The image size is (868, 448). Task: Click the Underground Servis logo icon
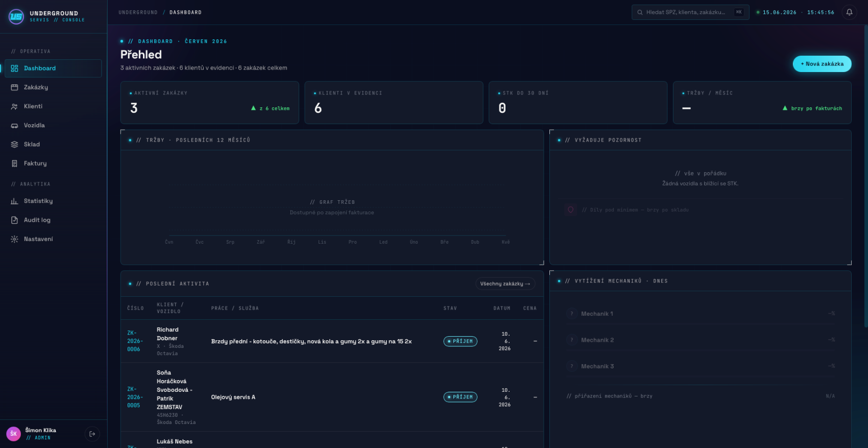pyautogui.click(x=16, y=17)
